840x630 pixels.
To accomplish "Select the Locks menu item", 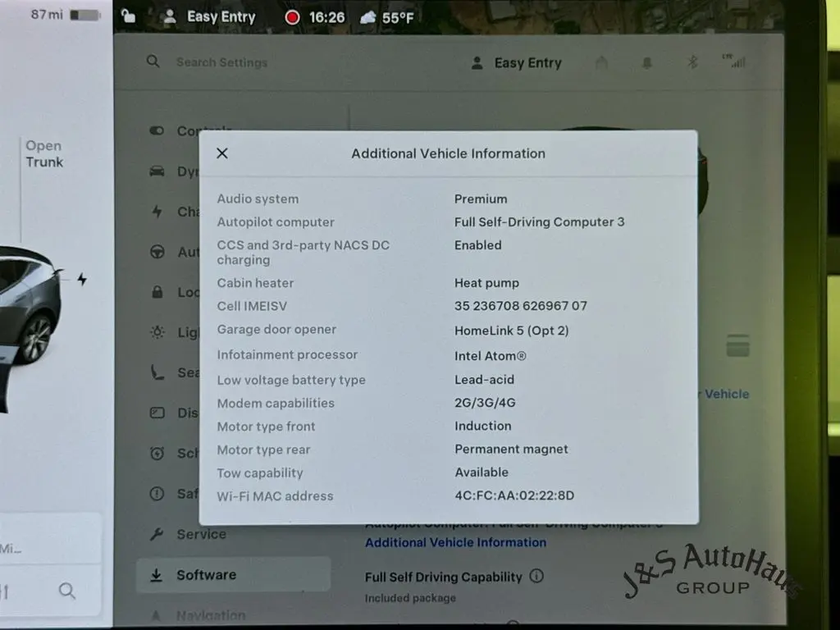I will [176, 292].
